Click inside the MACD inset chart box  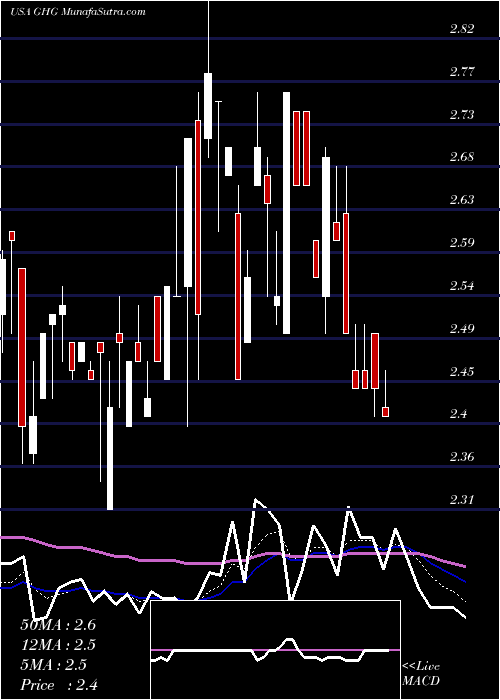click(x=275, y=650)
